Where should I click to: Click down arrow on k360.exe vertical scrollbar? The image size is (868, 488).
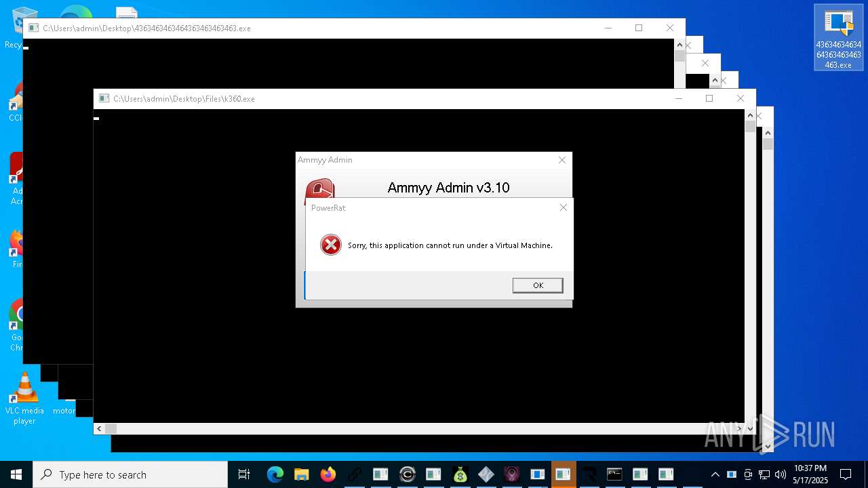[x=750, y=428]
